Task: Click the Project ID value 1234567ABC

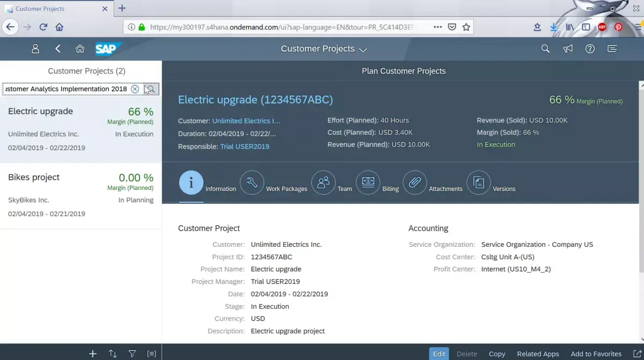Action: pyautogui.click(x=272, y=257)
